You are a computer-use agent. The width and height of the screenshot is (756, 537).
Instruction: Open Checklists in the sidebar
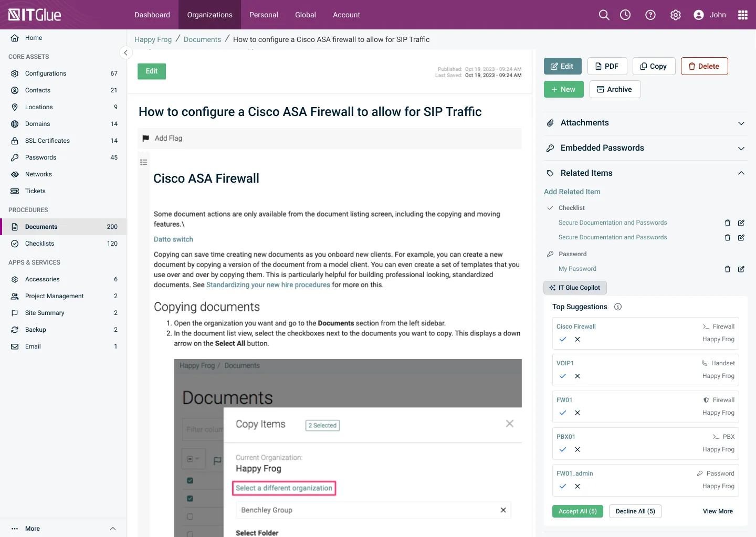pyautogui.click(x=40, y=244)
